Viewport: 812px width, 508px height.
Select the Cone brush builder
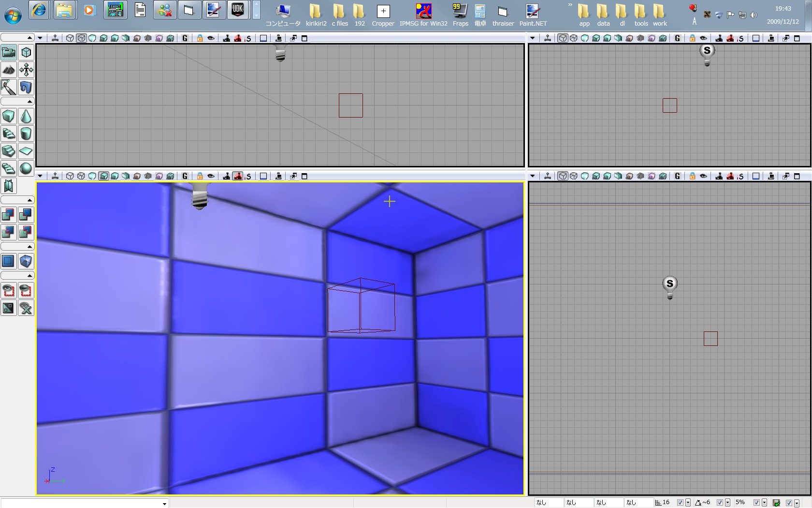tap(26, 116)
